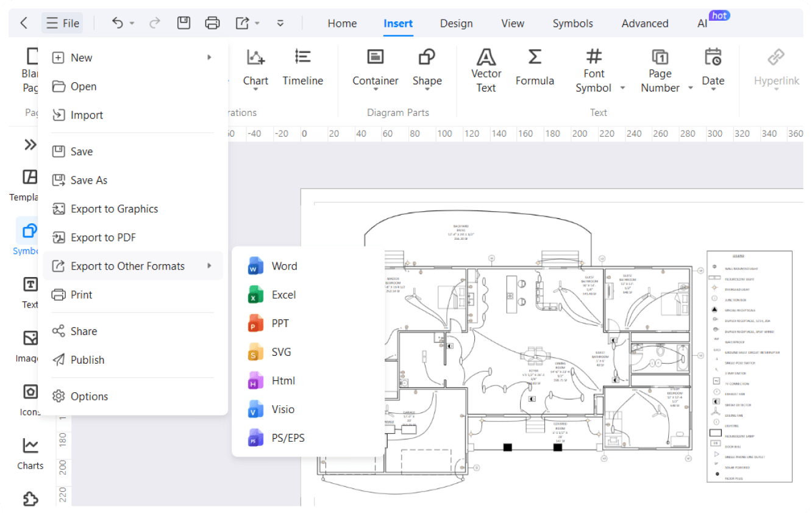Click the Save disk icon in toolbar

coord(183,23)
